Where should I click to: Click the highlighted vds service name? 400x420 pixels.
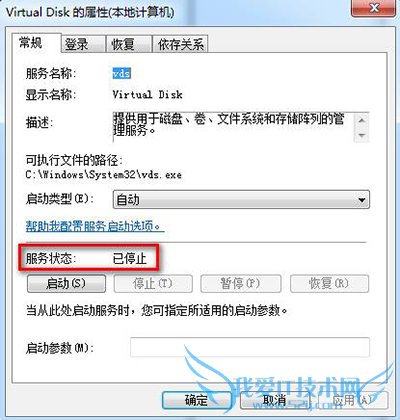[122, 73]
